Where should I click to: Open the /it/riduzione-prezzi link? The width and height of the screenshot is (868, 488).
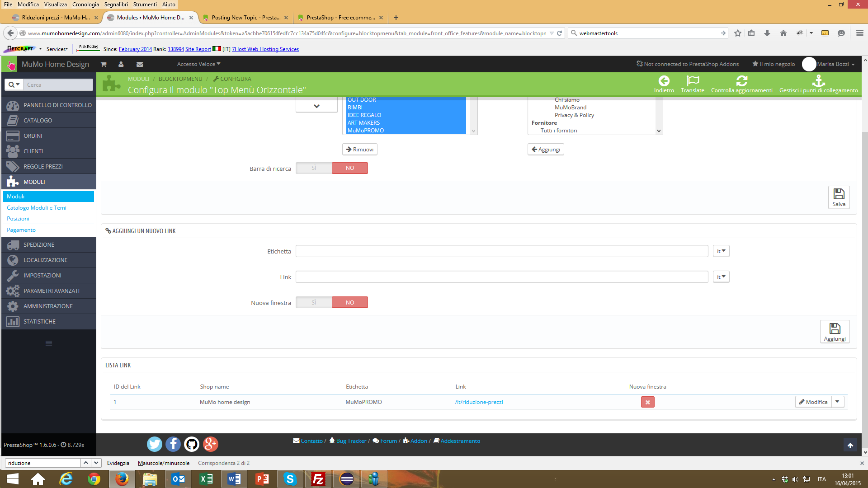coord(479,402)
